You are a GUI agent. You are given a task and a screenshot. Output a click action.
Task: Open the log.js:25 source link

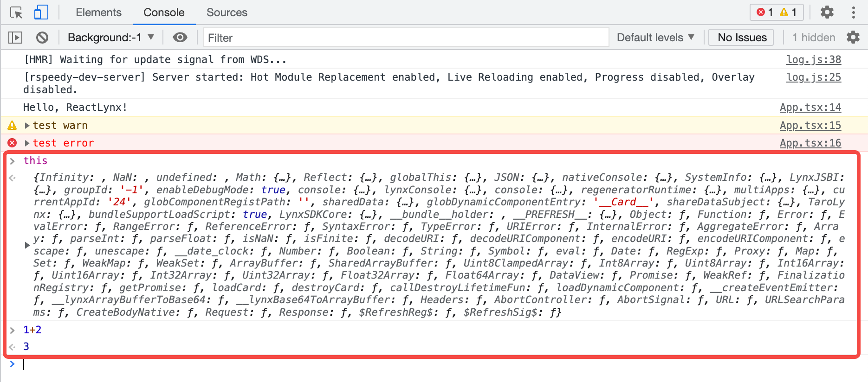coord(814,77)
